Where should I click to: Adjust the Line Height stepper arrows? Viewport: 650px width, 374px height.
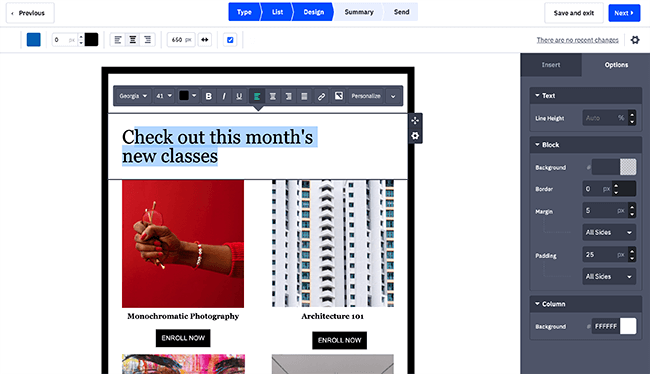(x=632, y=118)
